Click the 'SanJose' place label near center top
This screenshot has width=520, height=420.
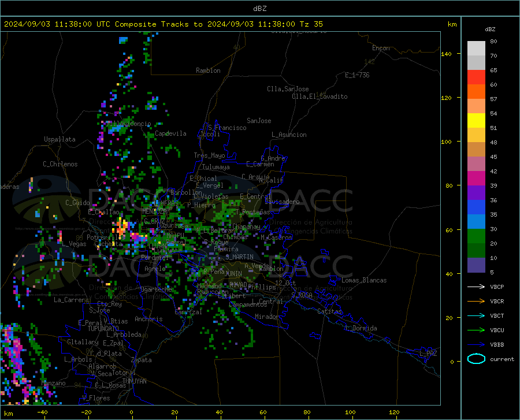pyautogui.click(x=259, y=121)
